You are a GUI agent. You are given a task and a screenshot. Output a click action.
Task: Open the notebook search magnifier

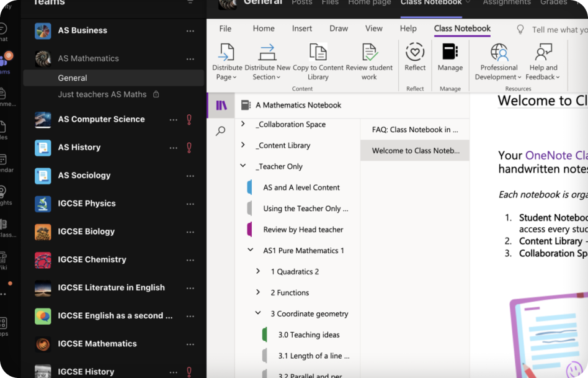click(x=221, y=130)
